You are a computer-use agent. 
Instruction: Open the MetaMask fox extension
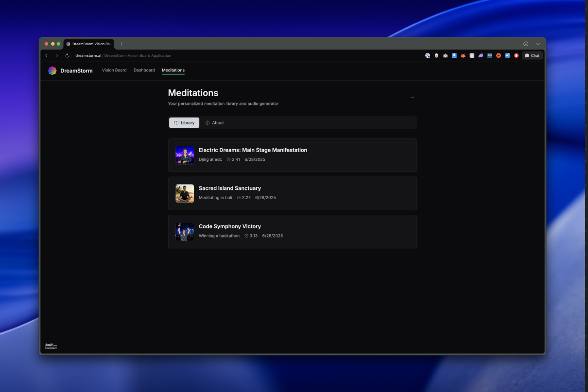(463, 55)
